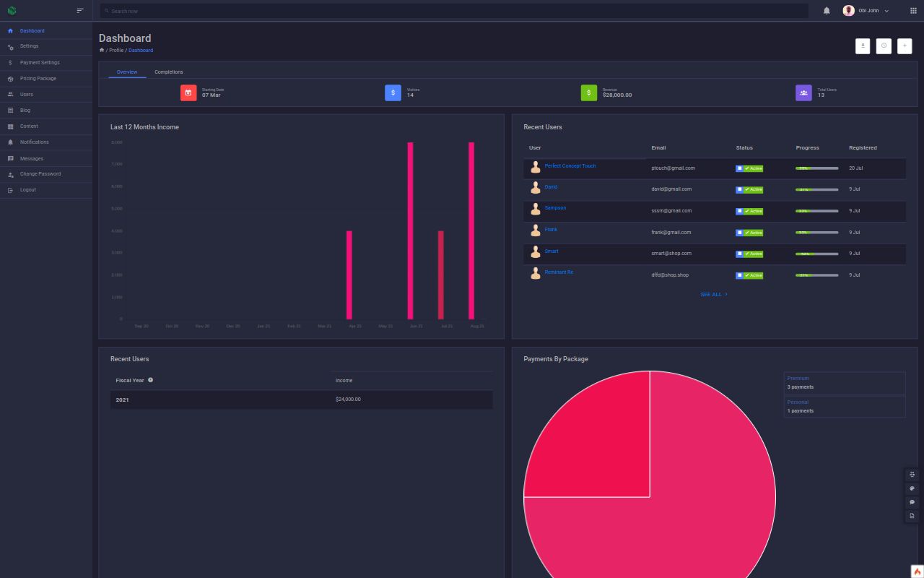Click the green Revenue dollar icon

pyautogui.click(x=589, y=92)
